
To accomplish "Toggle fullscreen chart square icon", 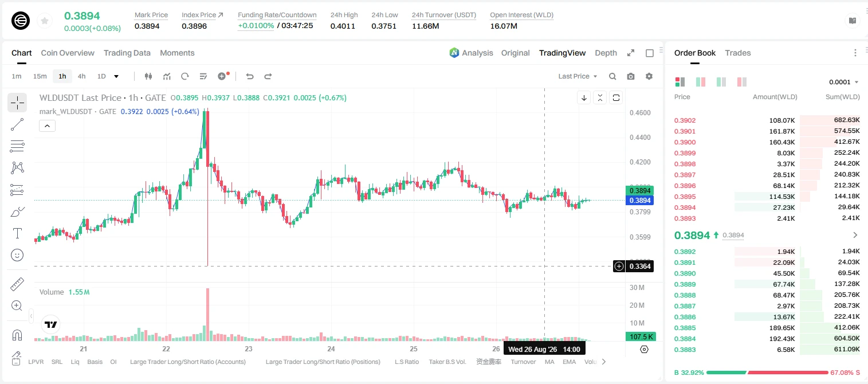I will click(650, 53).
